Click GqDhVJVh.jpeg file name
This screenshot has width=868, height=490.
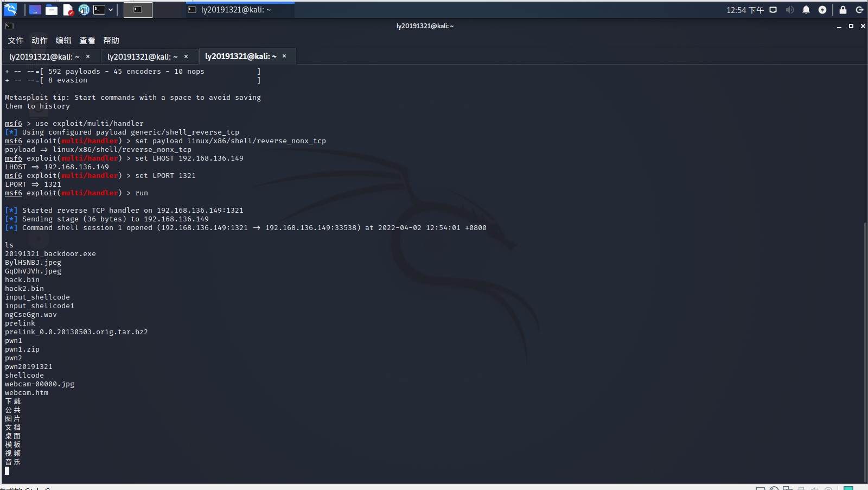tap(33, 271)
